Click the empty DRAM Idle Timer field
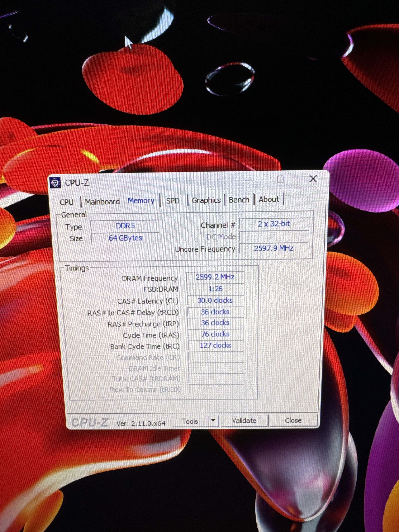The width and height of the screenshot is (399, 532). [216, 368]
